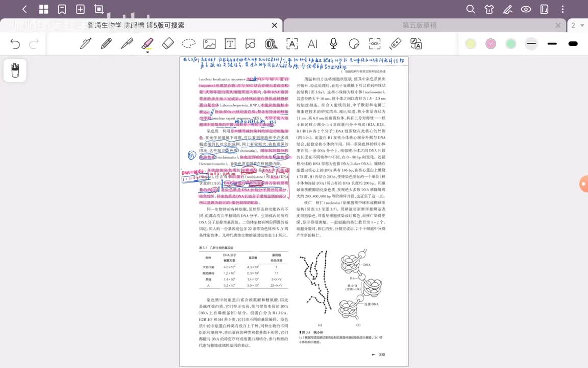Close the 第五版草稿 tab
This screenshot has height=368, width=588.
point(558,25)
